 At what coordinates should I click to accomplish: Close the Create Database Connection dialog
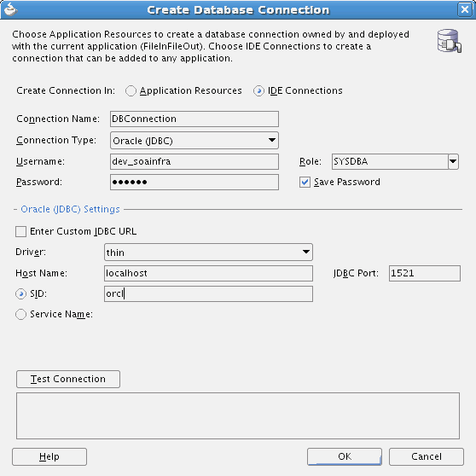(x=464, y=9)
